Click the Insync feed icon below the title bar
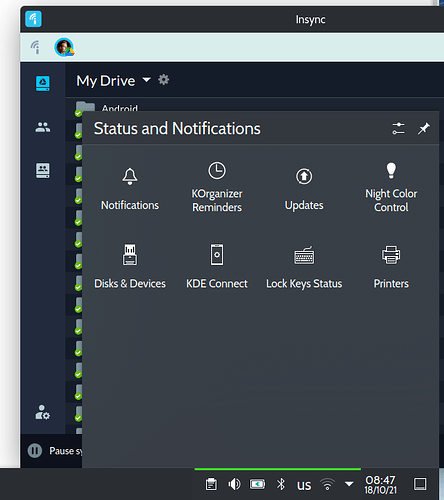The image size is (444, 500). tap(35, 47)
